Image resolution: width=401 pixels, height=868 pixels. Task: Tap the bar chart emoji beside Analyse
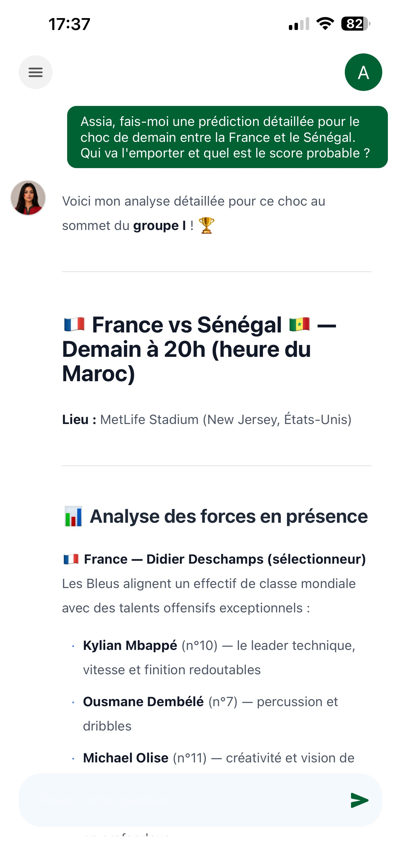[73, 516]
